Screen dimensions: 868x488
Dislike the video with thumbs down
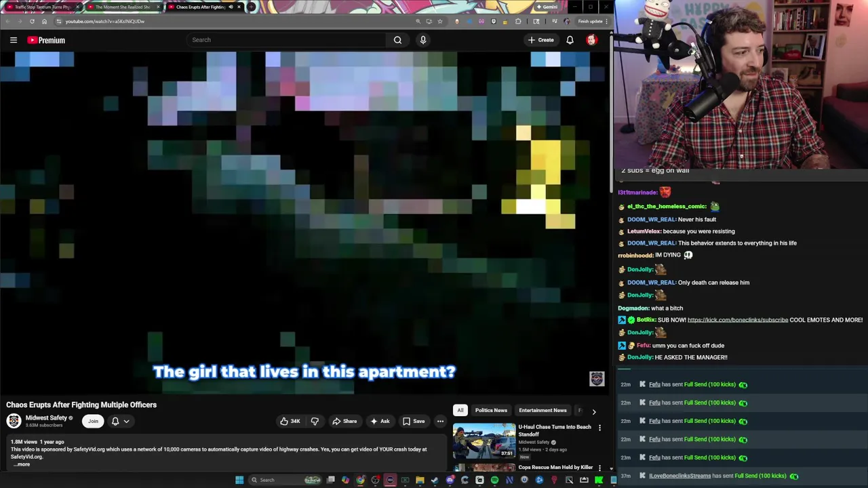[x=315, y=421]
